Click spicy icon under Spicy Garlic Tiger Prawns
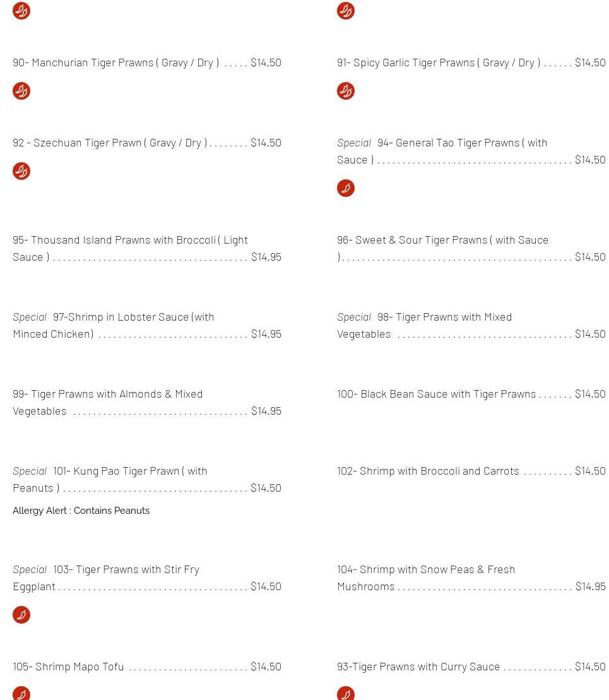This screenshot has height=700, width=609. [x=346, y=91]
